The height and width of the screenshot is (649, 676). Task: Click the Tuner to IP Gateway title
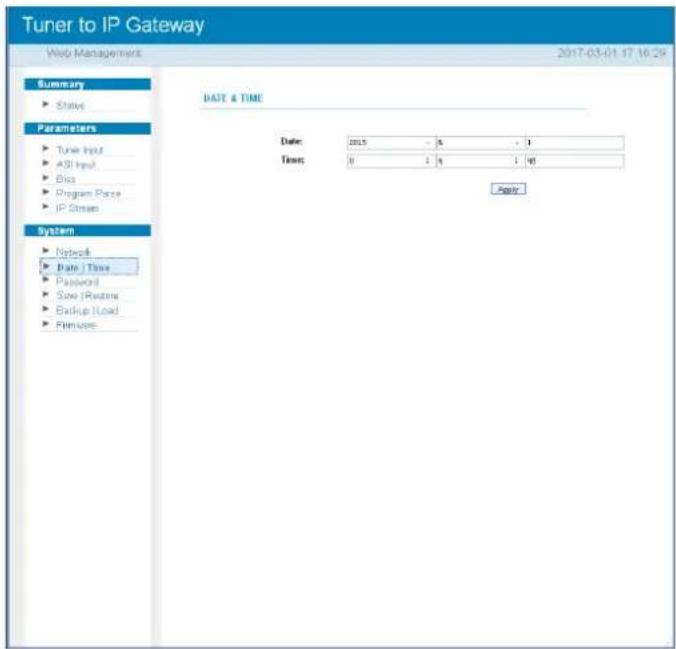coord(113,25)
